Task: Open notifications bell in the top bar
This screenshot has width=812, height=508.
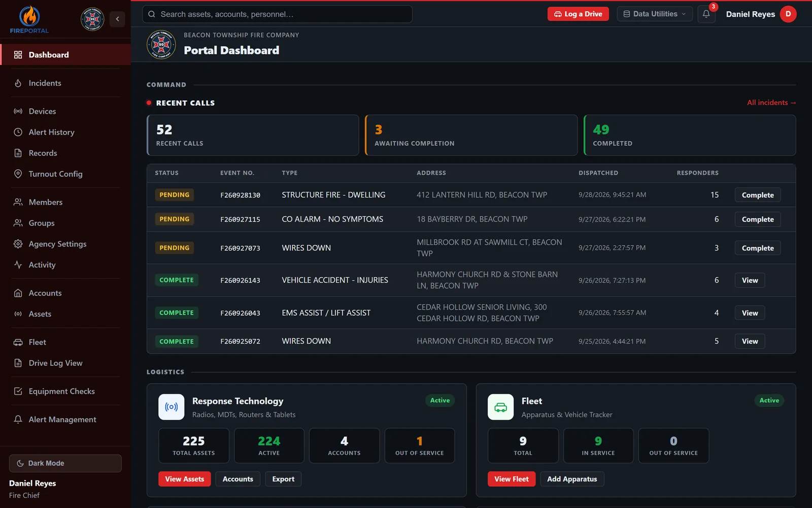Action: [x=706, y=14]
